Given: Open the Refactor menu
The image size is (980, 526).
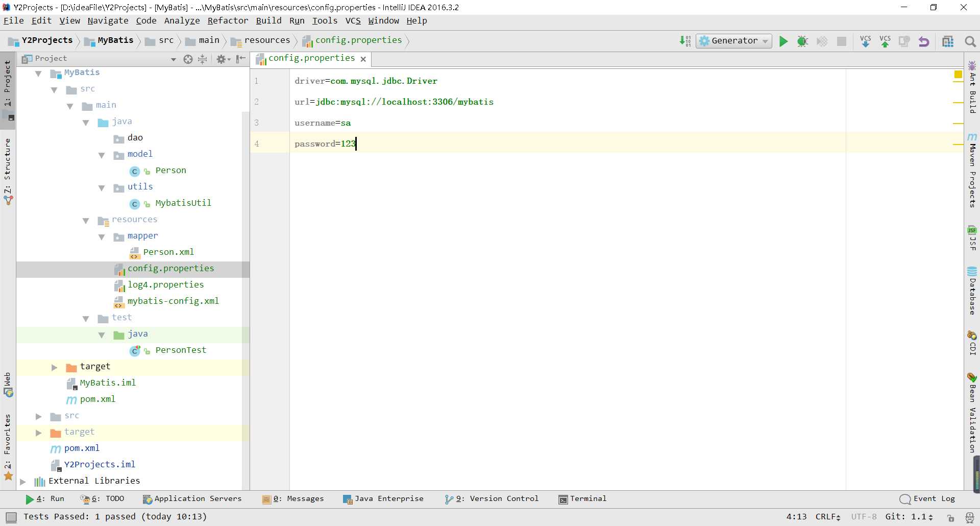Looking at the screenshot, I should coord(228,21).
